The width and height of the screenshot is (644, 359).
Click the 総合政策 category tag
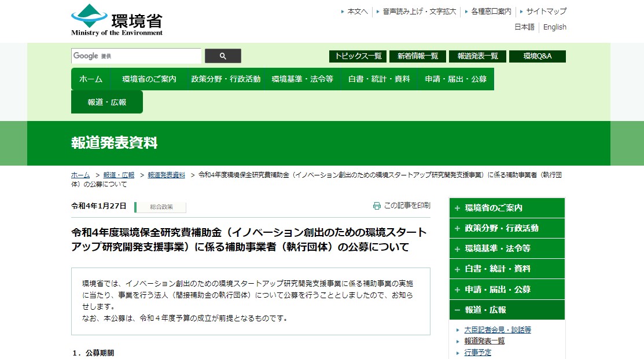[160, 207]
